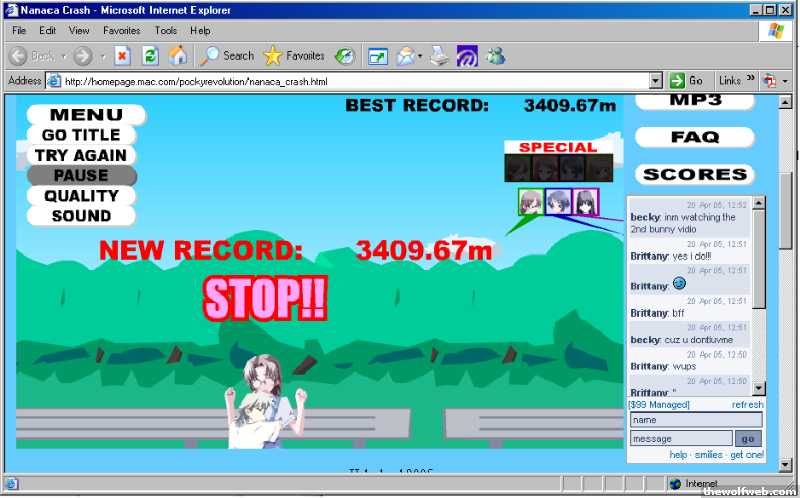Toggle the game SOUND option
800x498 pixels.
81,216
